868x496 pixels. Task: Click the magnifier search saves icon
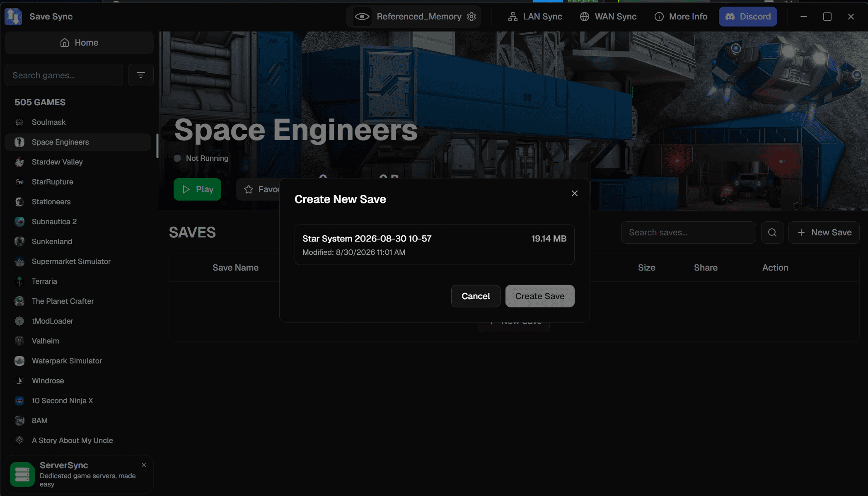[772, 232]
